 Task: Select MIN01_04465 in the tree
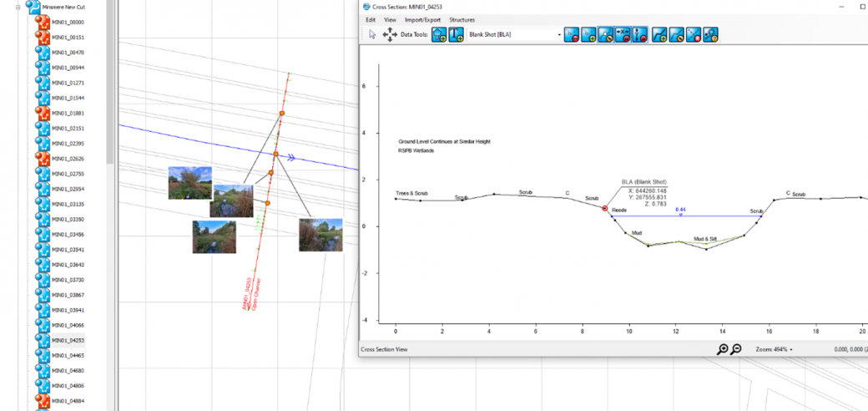68,355
